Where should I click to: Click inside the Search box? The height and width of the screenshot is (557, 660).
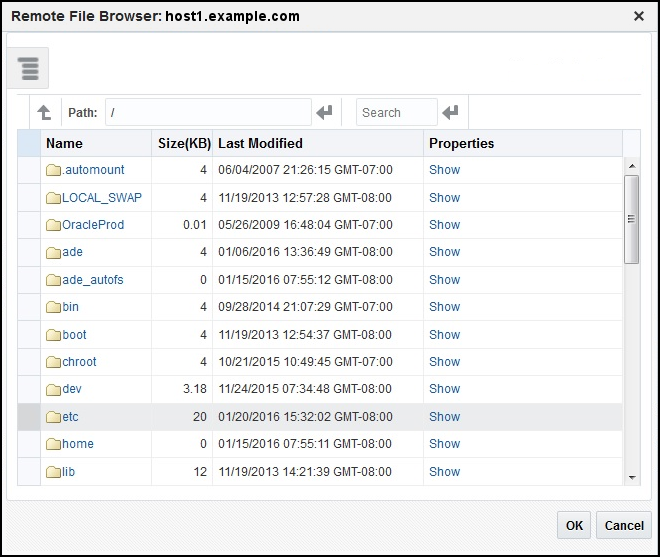tap(396, 113)
